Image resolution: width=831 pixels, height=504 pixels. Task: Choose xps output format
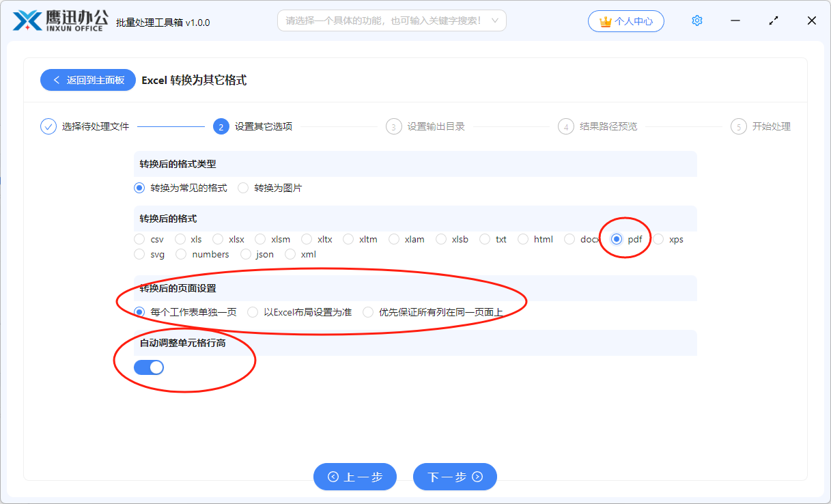[x=658, y=239]
